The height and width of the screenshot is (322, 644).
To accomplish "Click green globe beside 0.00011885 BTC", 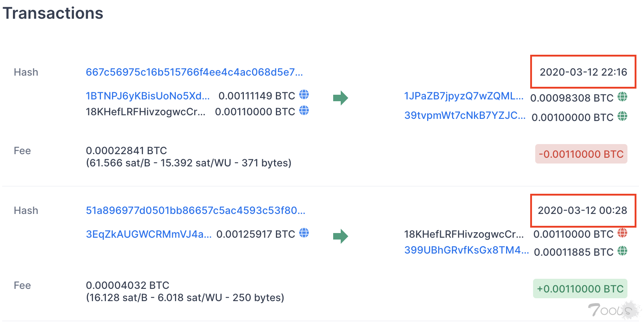I will pos(622,251).
